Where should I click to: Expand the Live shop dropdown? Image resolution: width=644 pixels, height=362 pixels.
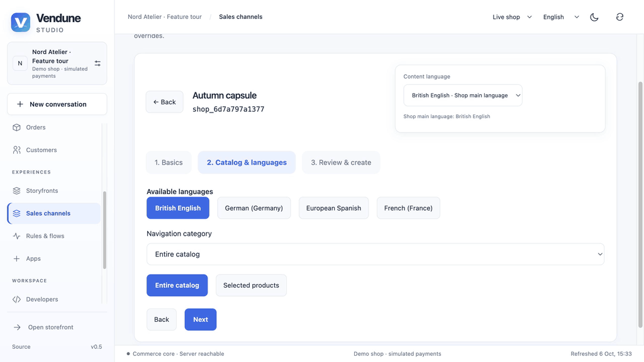pyautogui.click(x=512, y=17)
